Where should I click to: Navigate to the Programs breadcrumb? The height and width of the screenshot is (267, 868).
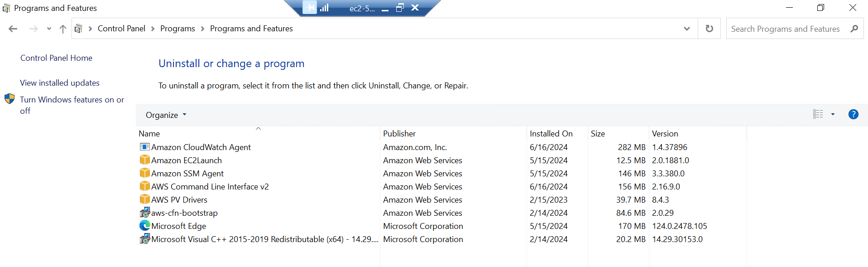(x=177, y=28)
